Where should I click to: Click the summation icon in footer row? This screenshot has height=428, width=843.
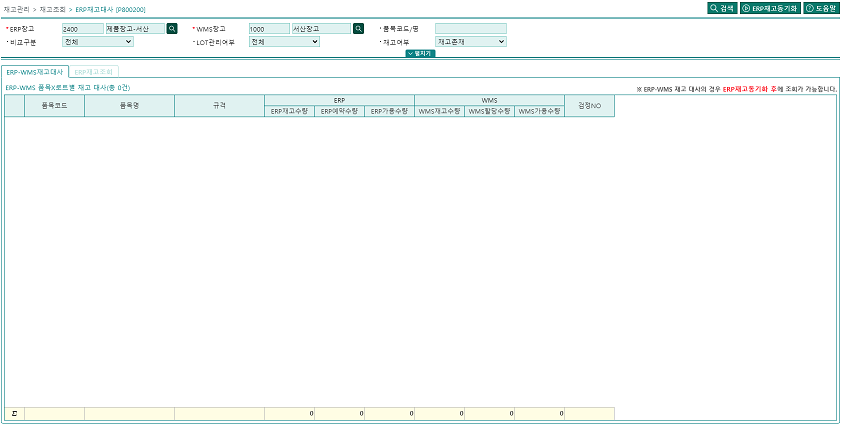pos(15,413)
